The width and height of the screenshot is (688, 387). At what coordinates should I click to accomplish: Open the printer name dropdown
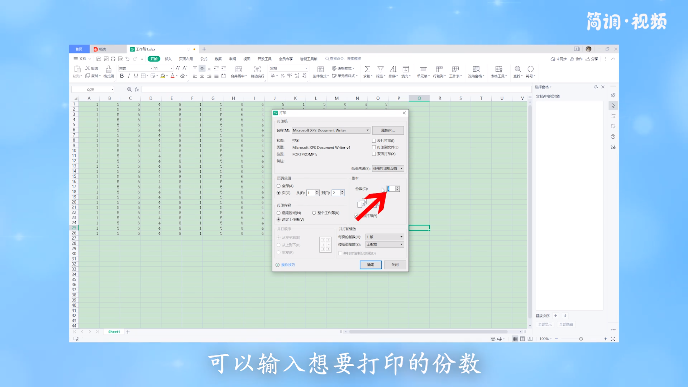click(331, 130)
